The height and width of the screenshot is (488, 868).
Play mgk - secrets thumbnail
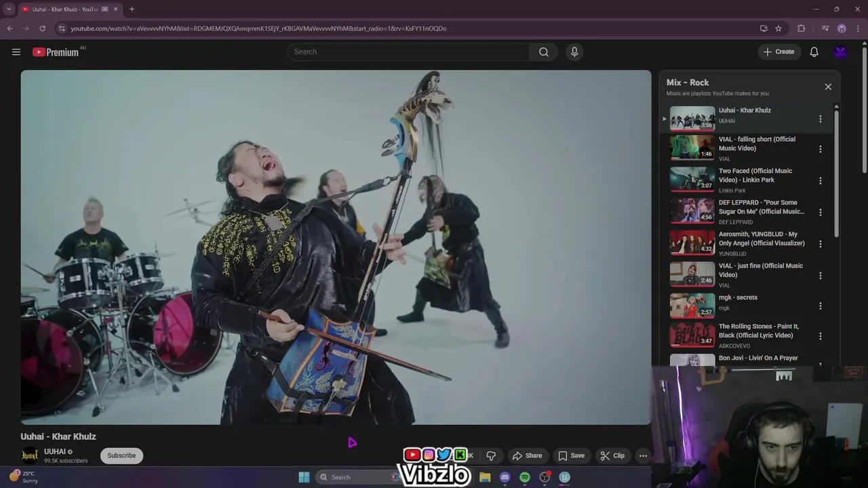point(692,306)
